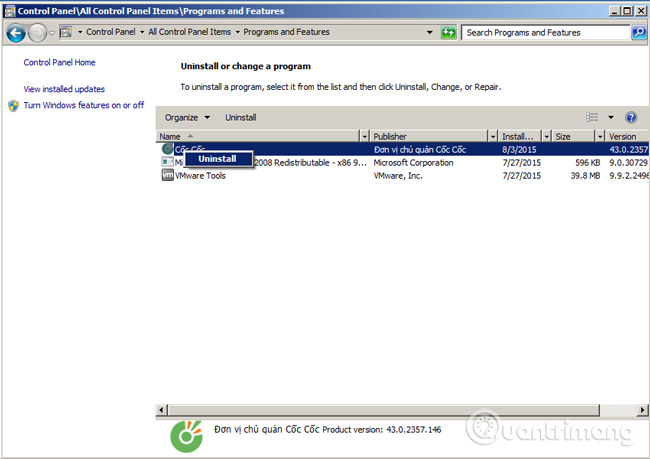Image resolution: width=650 pixels, height=459 pixels.
Task: Click the Back navigation arrow
Action: tap(16, 33)
